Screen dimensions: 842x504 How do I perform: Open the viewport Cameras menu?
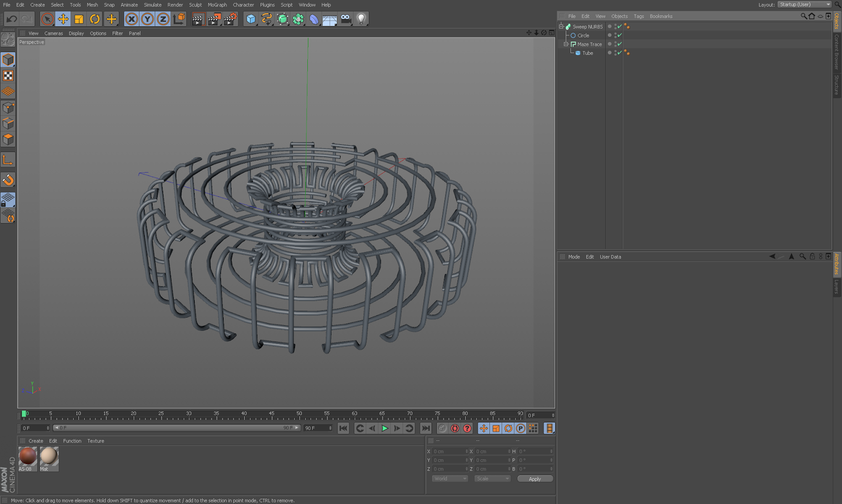click(53, 33)
